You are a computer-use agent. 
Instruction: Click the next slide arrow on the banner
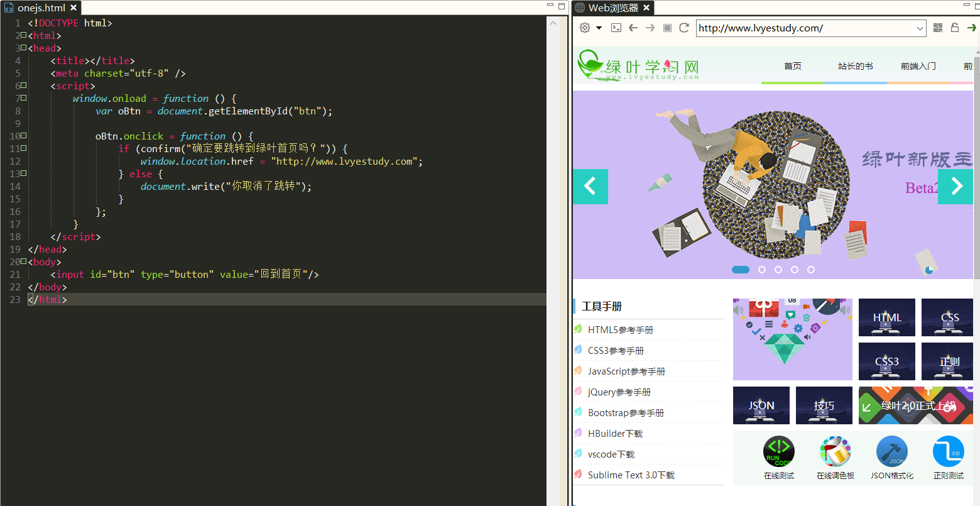point(955,187)
